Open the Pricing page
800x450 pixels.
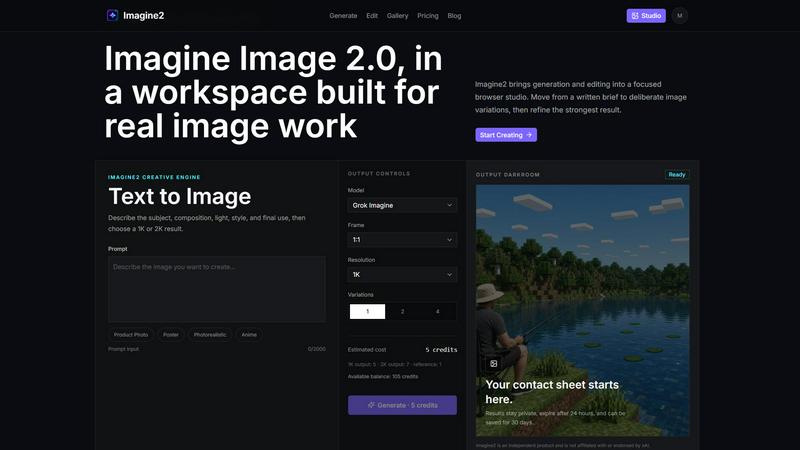(x=428, y=16)
